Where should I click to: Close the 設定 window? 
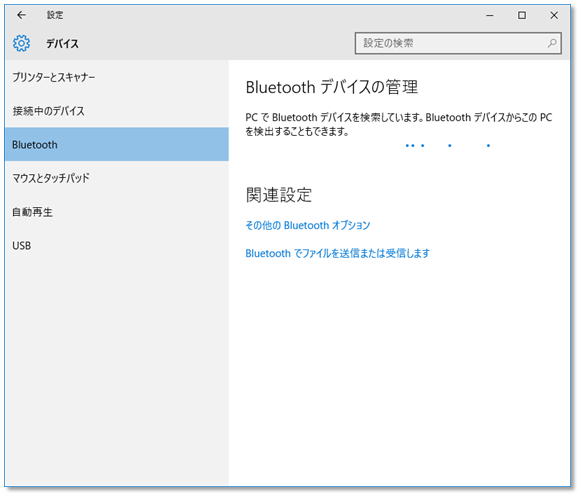[554, 15]
